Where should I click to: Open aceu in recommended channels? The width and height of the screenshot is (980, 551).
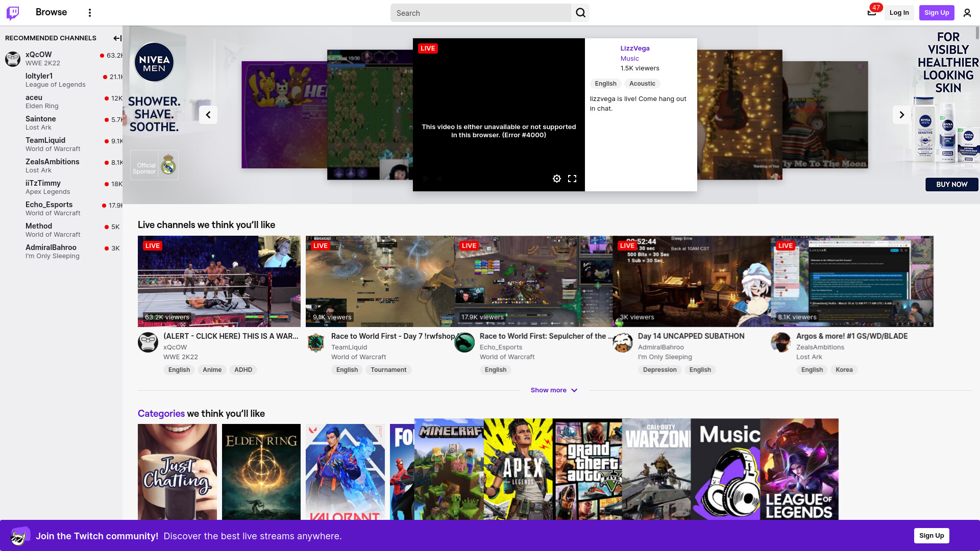point(61,102)
